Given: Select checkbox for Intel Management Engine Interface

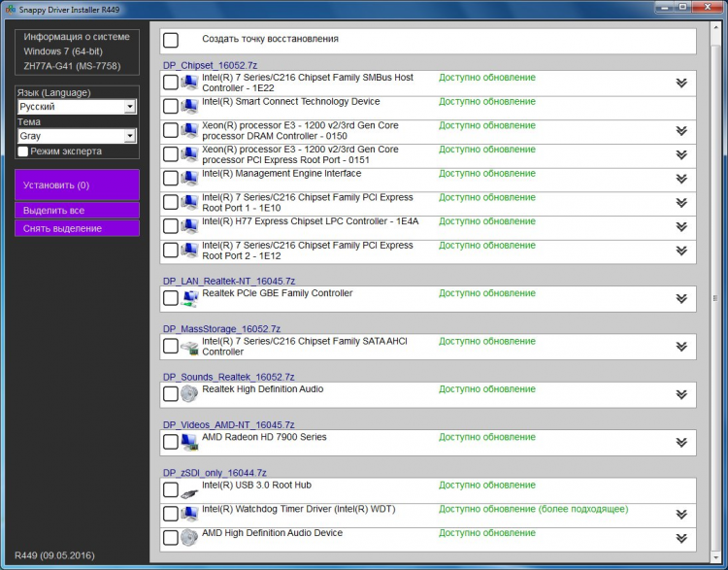Looking at the screenshot, I should 171,179.
